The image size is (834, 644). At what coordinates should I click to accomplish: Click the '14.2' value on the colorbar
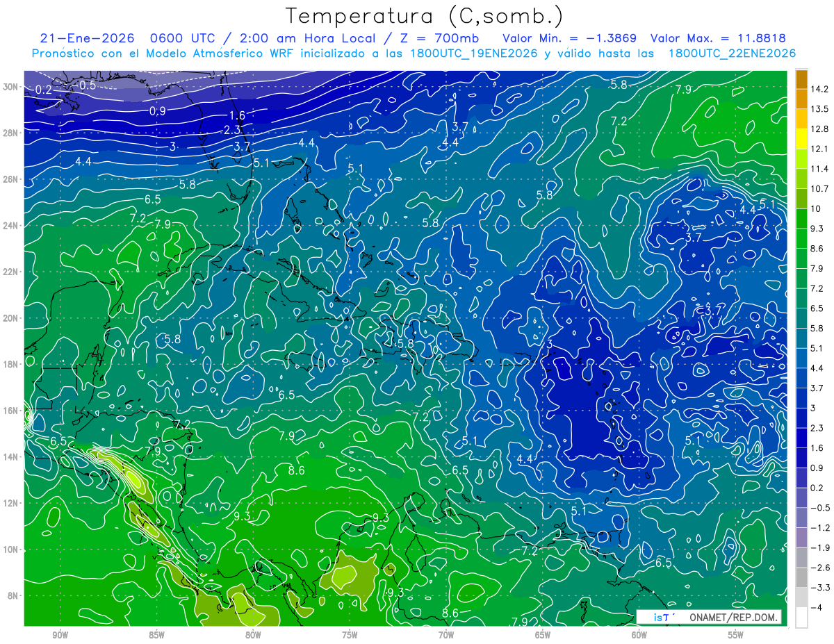pos(821,89)
